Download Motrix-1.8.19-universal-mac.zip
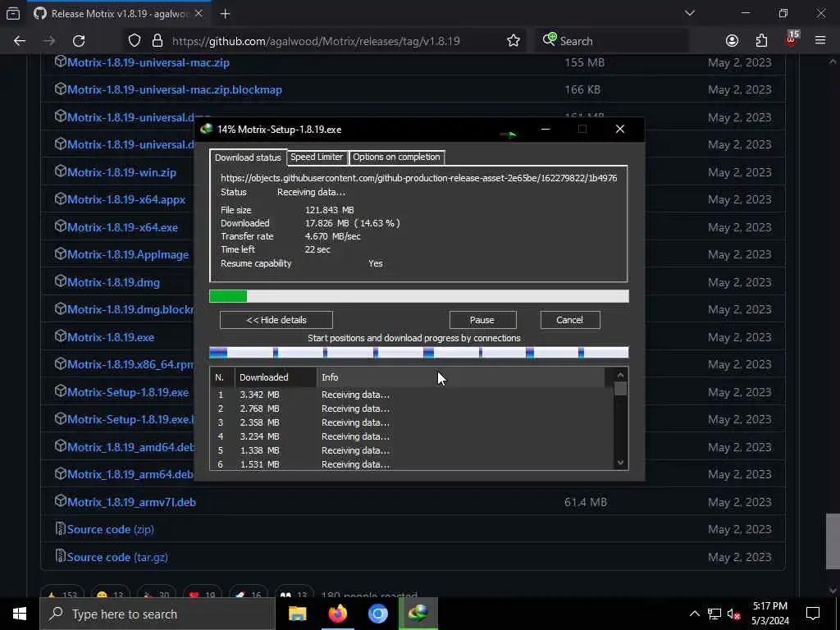Image resolution: width=840 pixels, height=630 pixels. point(148,62)
